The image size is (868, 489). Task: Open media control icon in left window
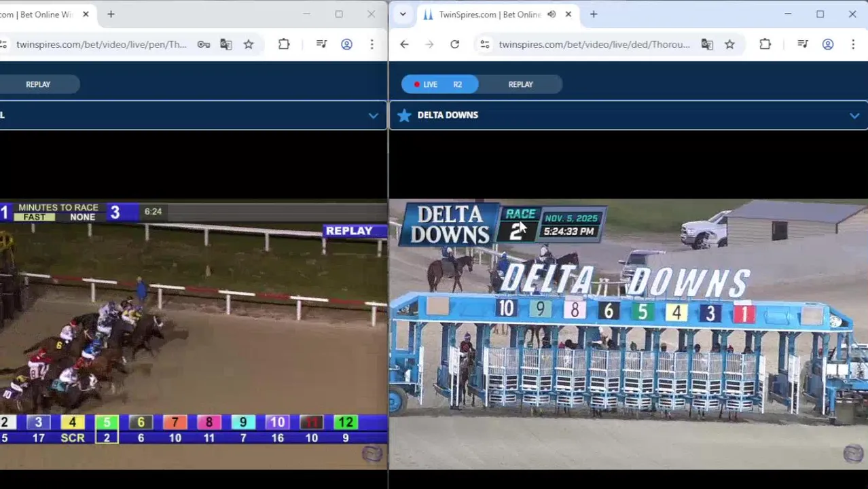point(321,44)
